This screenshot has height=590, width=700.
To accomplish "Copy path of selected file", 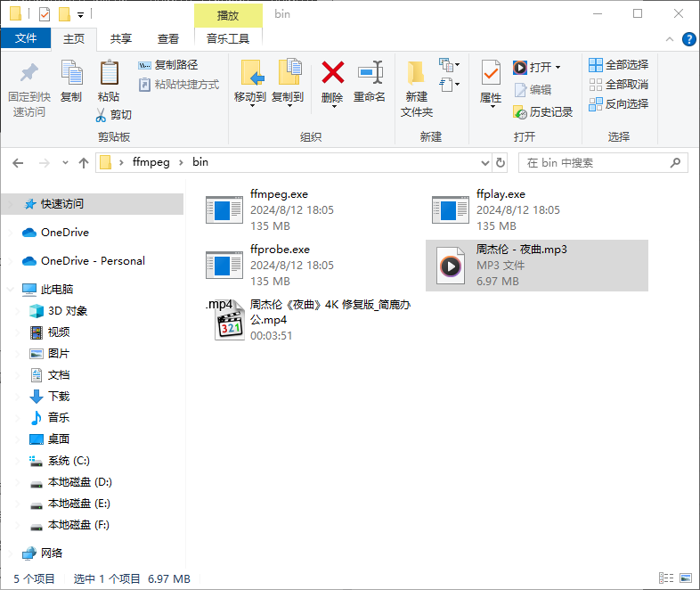I will 168,65.
